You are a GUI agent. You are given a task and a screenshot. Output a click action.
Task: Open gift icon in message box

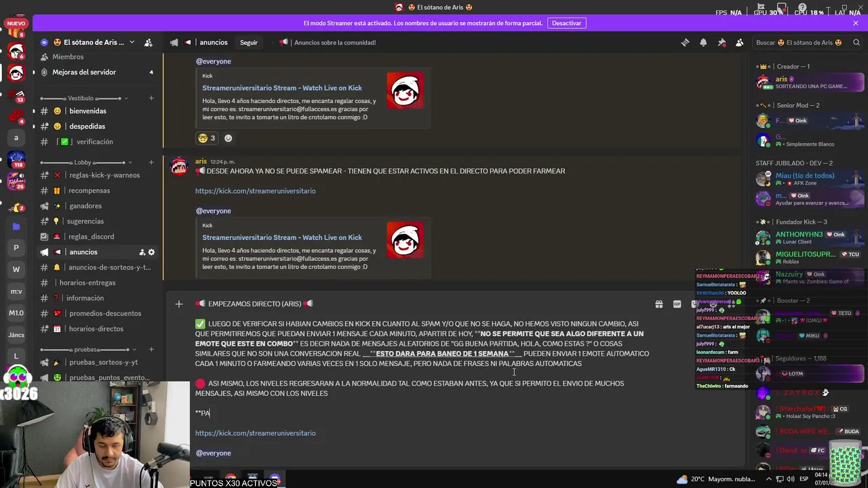(658, 304)
